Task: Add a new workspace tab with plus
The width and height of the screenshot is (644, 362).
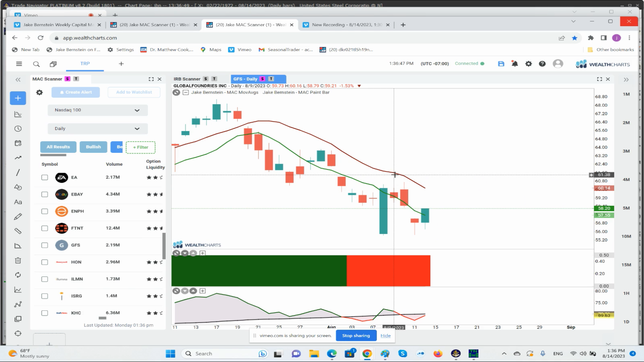Action: (121, 64)
